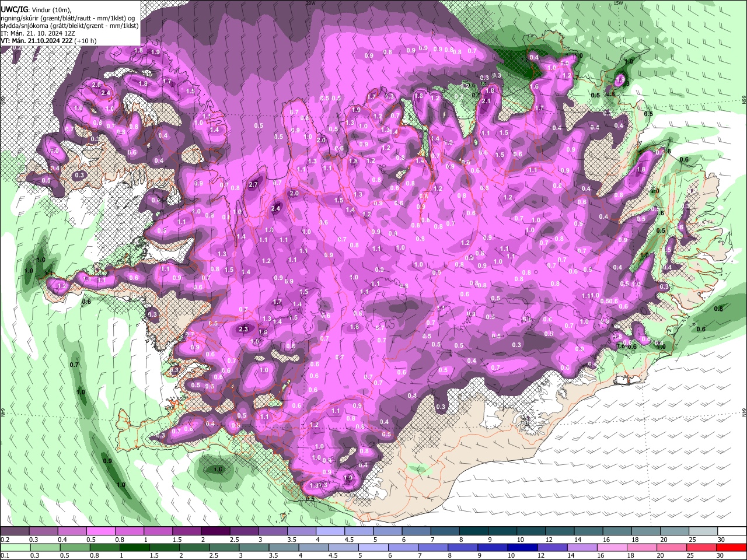This screenshot has height=560, width=747.
Task: Pick the darkest green swatch at 1 in lower row
Action: pos(134,547)
